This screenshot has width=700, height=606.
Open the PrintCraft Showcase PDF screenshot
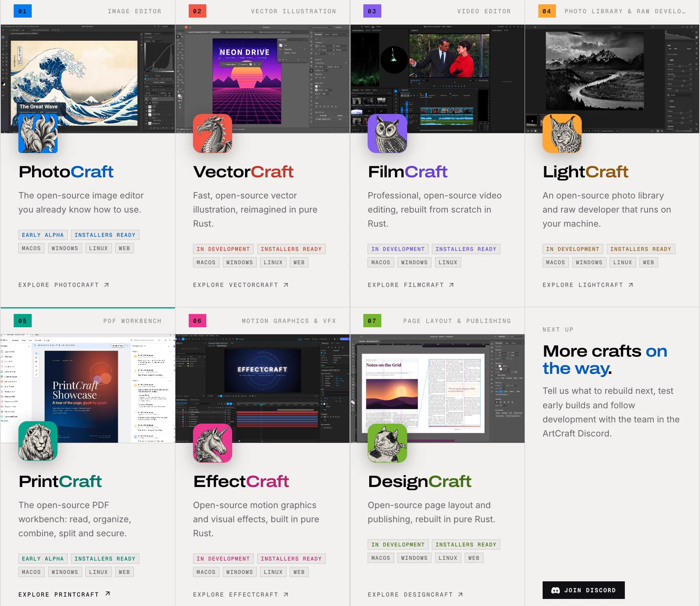(88, 388)
